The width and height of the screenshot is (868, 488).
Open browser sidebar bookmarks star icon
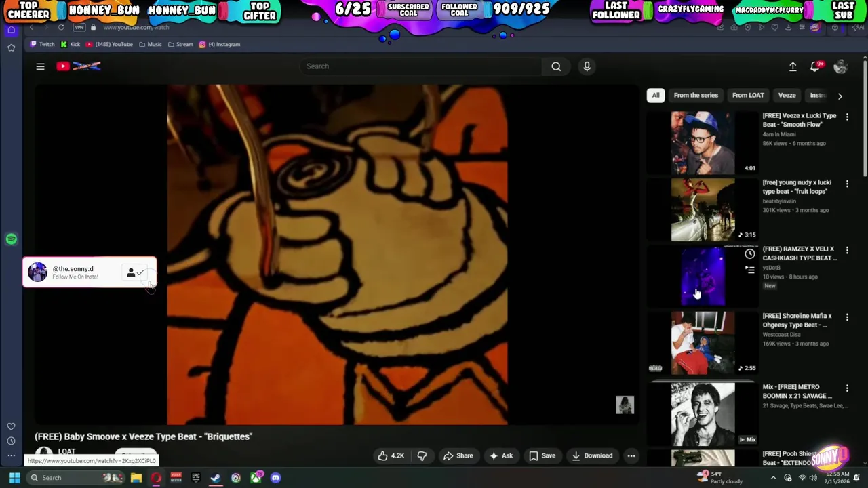(x=12, y=47)
